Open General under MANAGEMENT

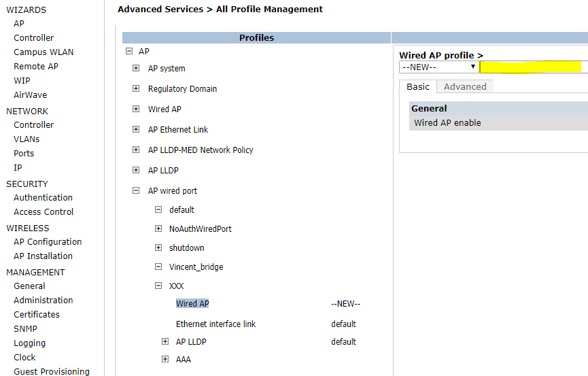coord(29,286)
